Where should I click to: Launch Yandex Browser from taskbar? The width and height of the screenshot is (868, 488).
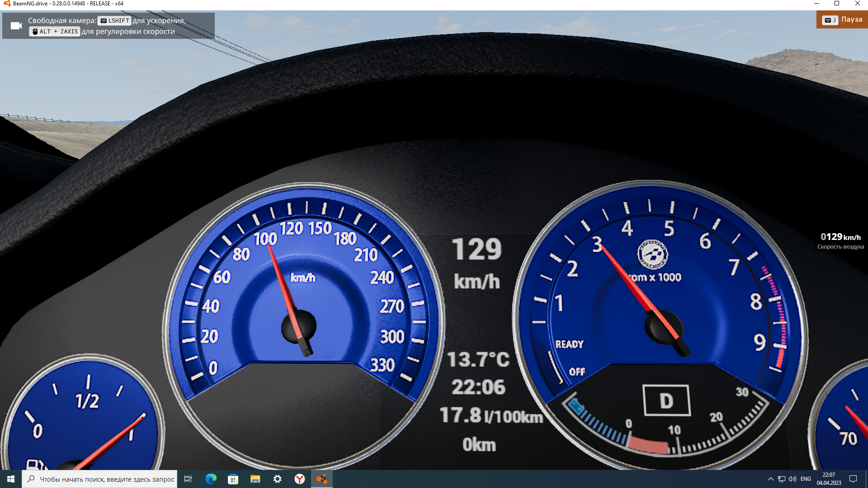299,479
